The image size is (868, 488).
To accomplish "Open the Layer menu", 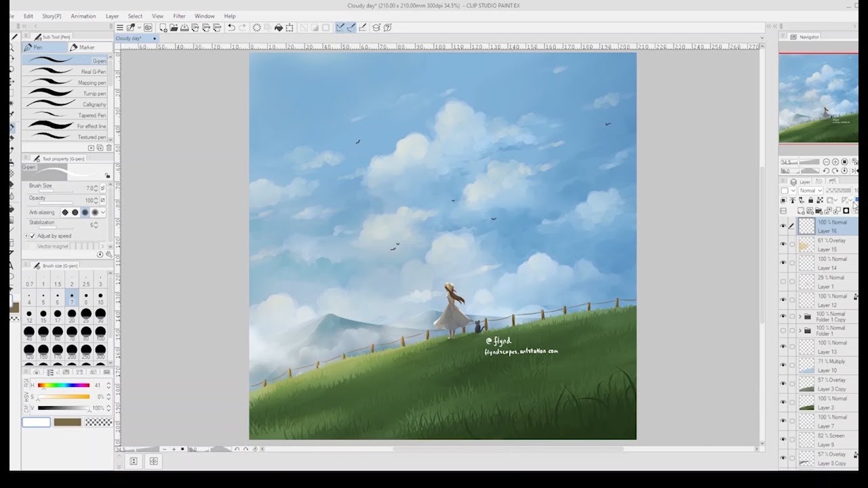I will click(112, 16).
